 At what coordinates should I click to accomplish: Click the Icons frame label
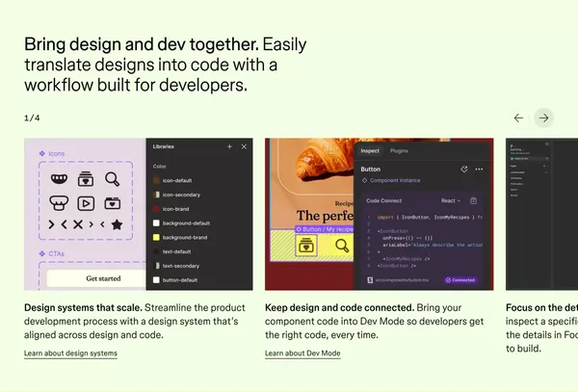pos(57,154)
